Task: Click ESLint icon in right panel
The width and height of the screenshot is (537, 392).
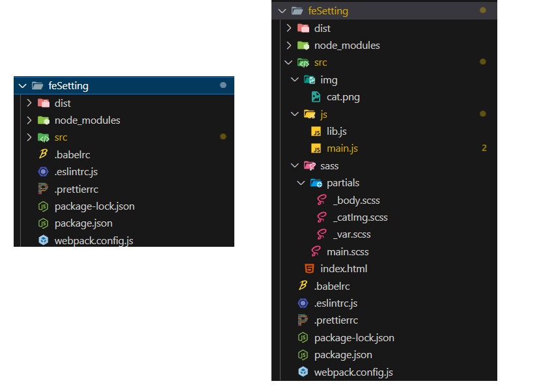Action: point(303,303)
